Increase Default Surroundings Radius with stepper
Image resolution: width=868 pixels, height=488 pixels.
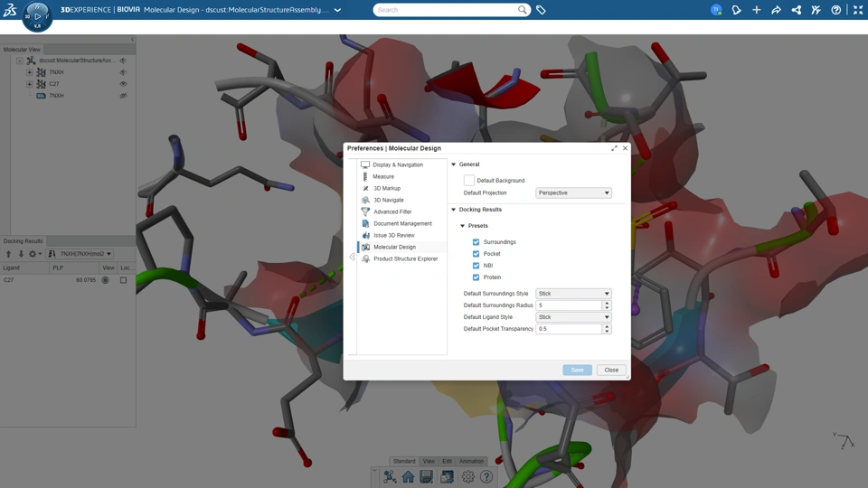(x=607, y=304)
